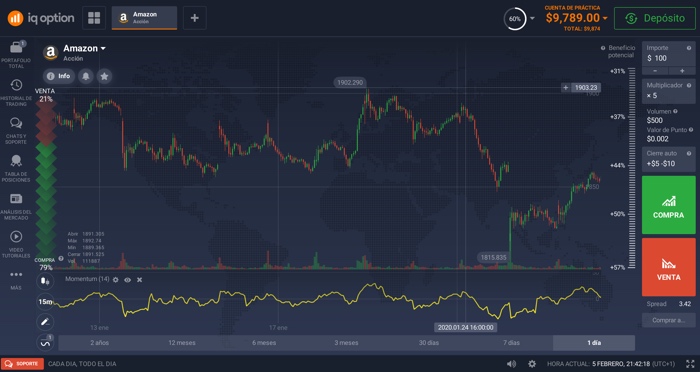Add Amazon to favorites with star
The height and width of the screenshot is (372, 700).
tap(104, 76)
